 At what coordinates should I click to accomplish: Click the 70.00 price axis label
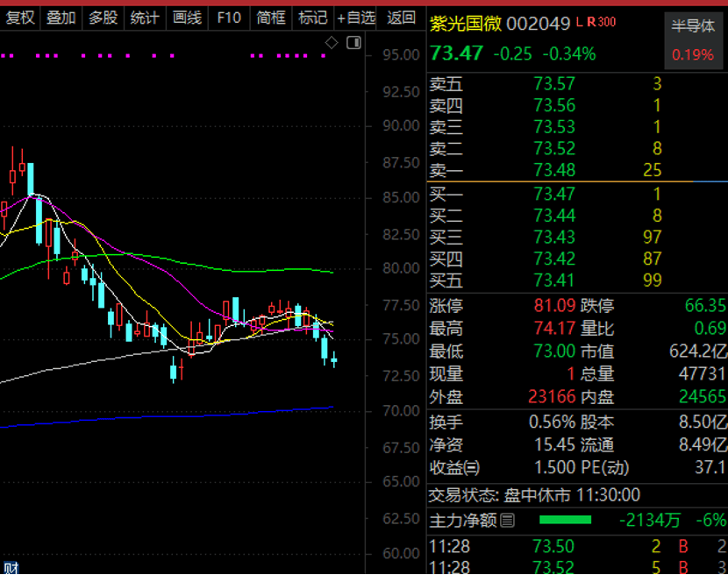[401, 411]
